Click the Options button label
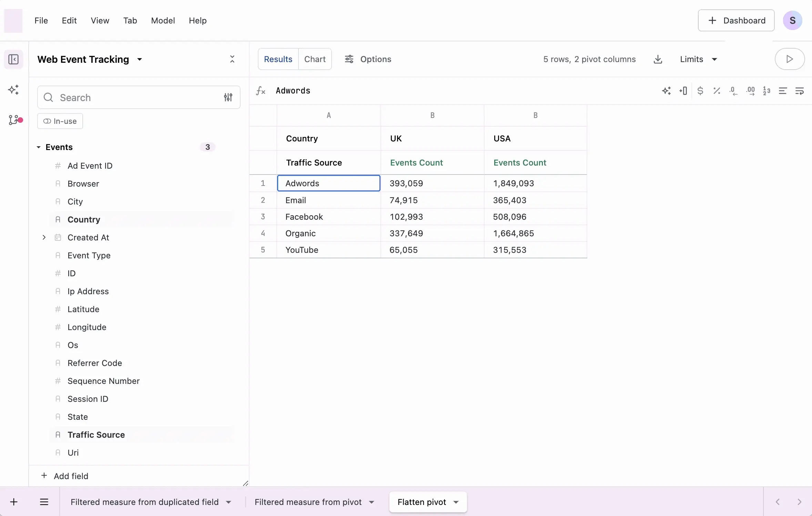Screen dimensions: 812x516 376,59
